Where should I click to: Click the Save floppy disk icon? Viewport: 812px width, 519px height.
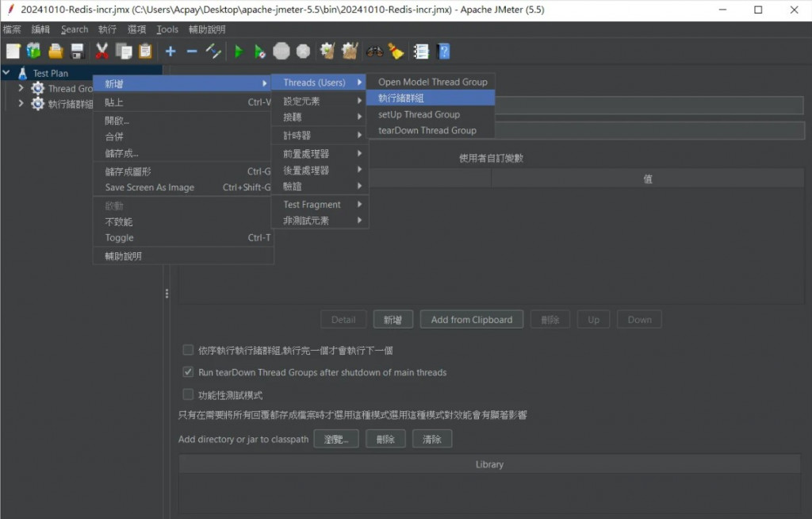(77, 52)
